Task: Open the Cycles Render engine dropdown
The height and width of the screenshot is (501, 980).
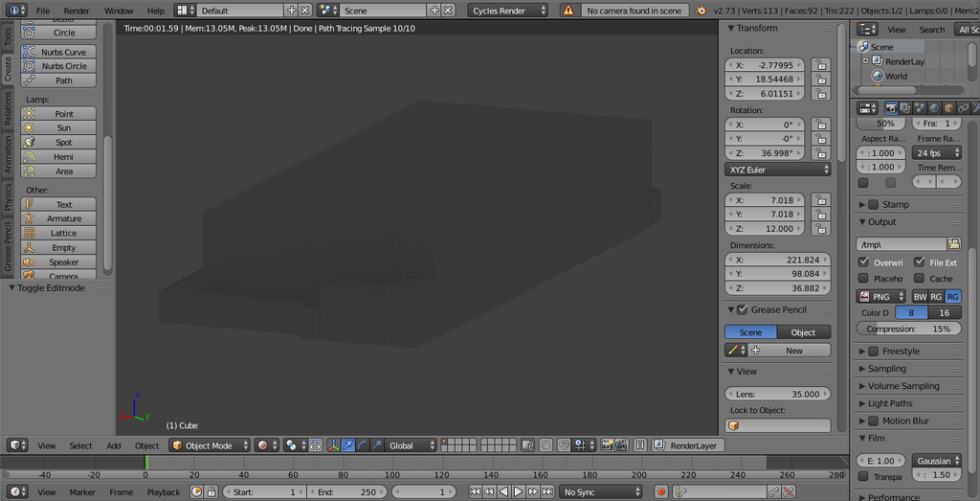Action: [x=508, y=11]
